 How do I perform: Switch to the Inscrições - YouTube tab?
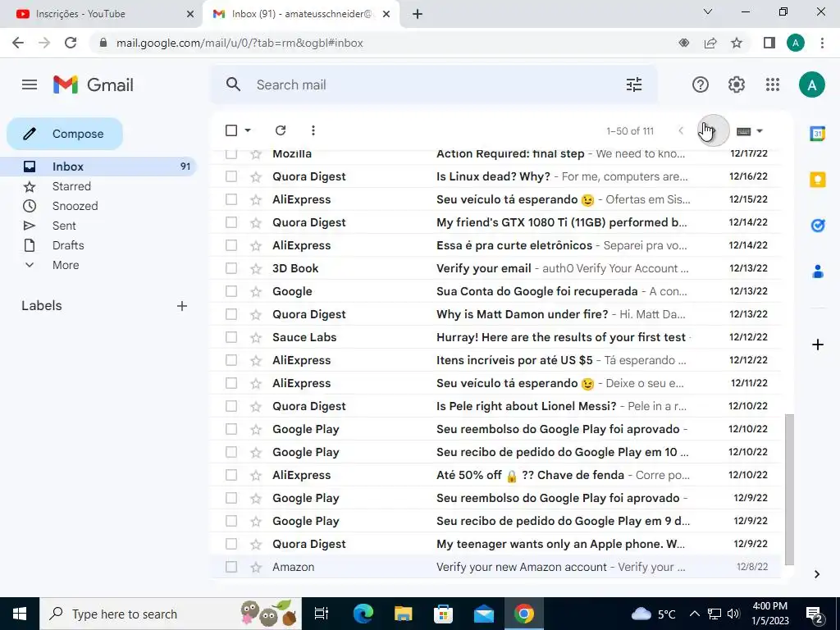(102, 14)
